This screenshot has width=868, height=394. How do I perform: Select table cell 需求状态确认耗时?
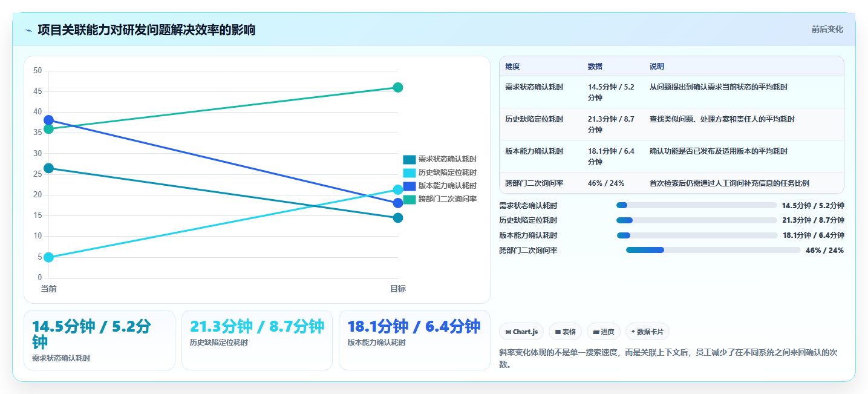point(534,87)
